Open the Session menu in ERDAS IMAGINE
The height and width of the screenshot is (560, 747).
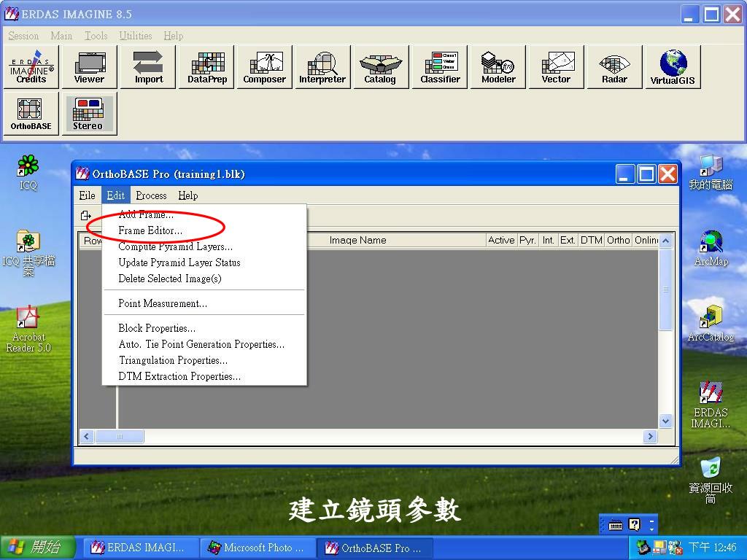click(x=23, y=36)
